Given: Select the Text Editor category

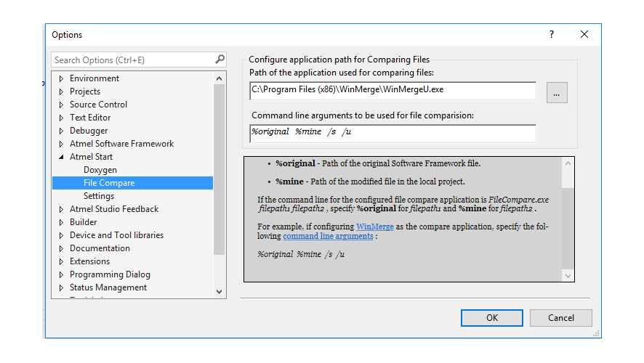Looking at the screenshot, I should coord(90,118).
